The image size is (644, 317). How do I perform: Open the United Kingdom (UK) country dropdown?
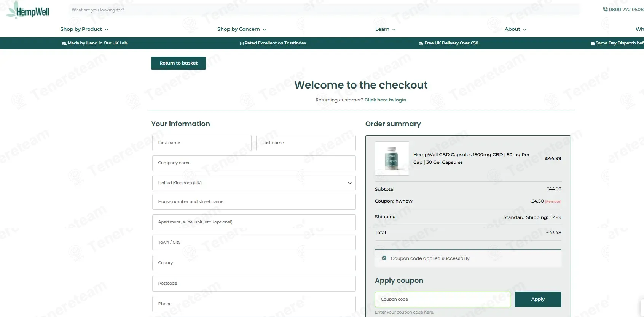pyautogui.click(x=254, y=183)
